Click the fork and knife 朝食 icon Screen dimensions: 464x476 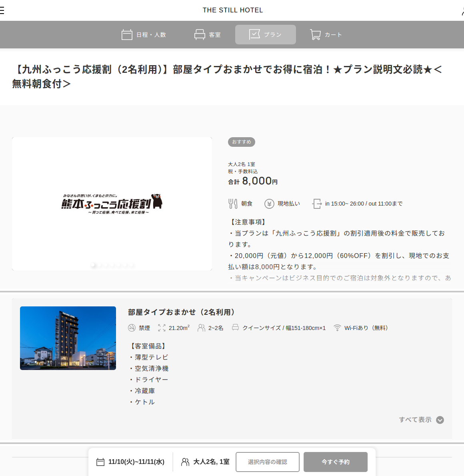[x=233, y=204]
